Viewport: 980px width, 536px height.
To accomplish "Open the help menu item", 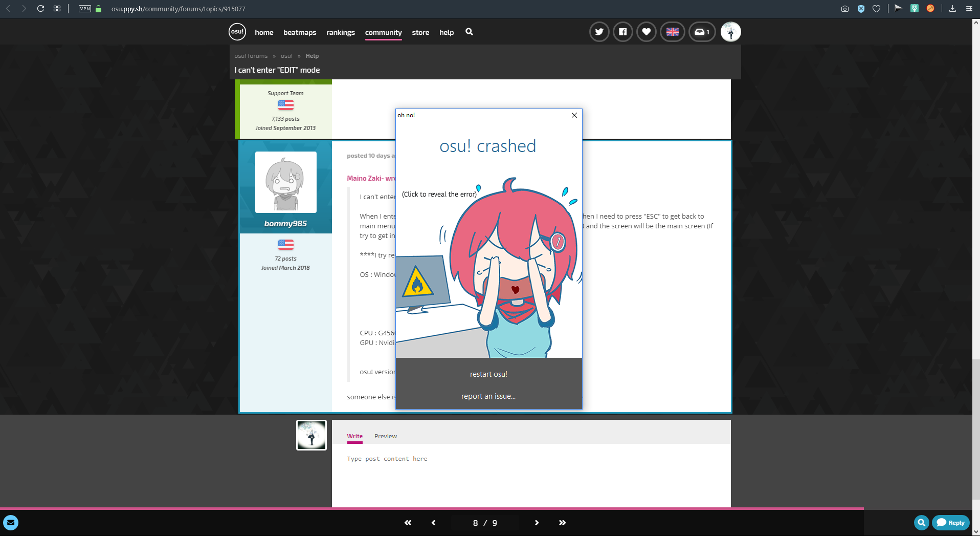I will 447,32.
